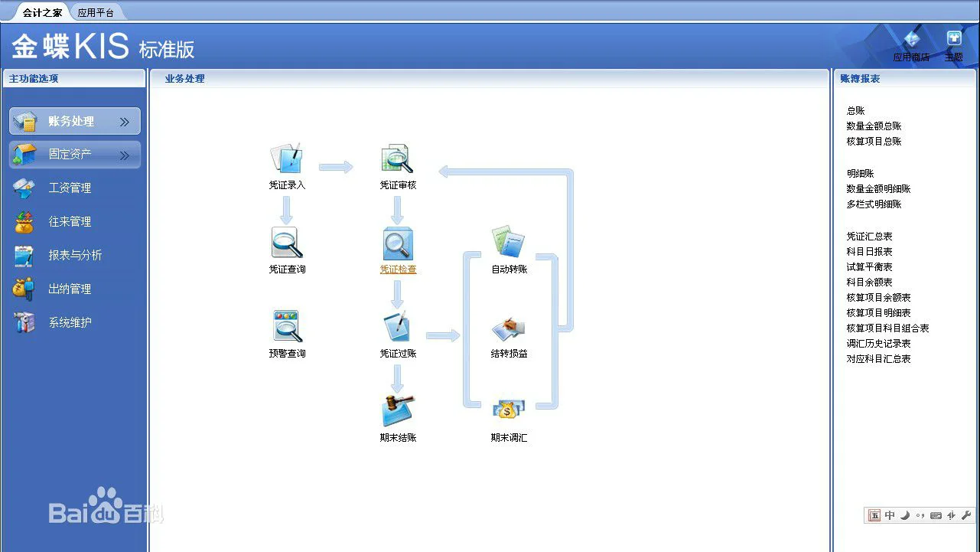
Task: Open the 核算项目科目组合表 report link
Action: 887,328
